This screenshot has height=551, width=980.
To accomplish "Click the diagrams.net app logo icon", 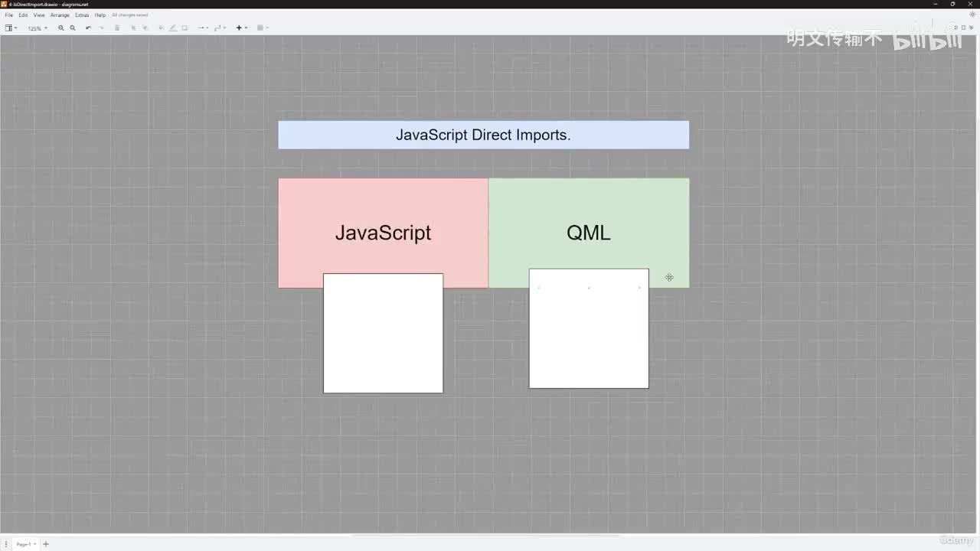I will click(x=4, y=4).
